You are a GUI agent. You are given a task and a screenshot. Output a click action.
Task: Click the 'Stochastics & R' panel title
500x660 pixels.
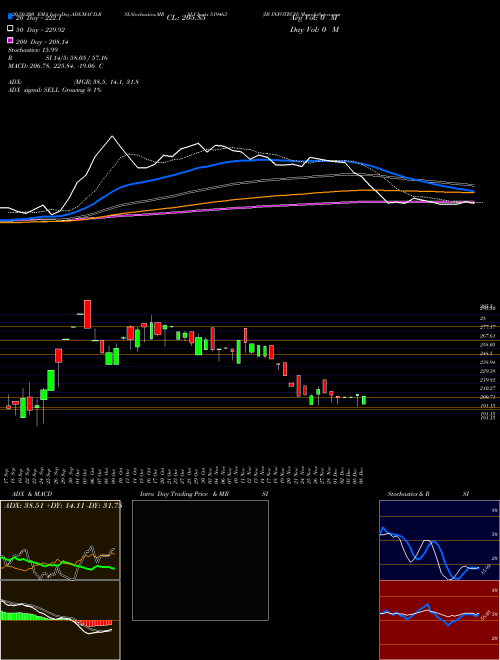click(x=408, y=494)
